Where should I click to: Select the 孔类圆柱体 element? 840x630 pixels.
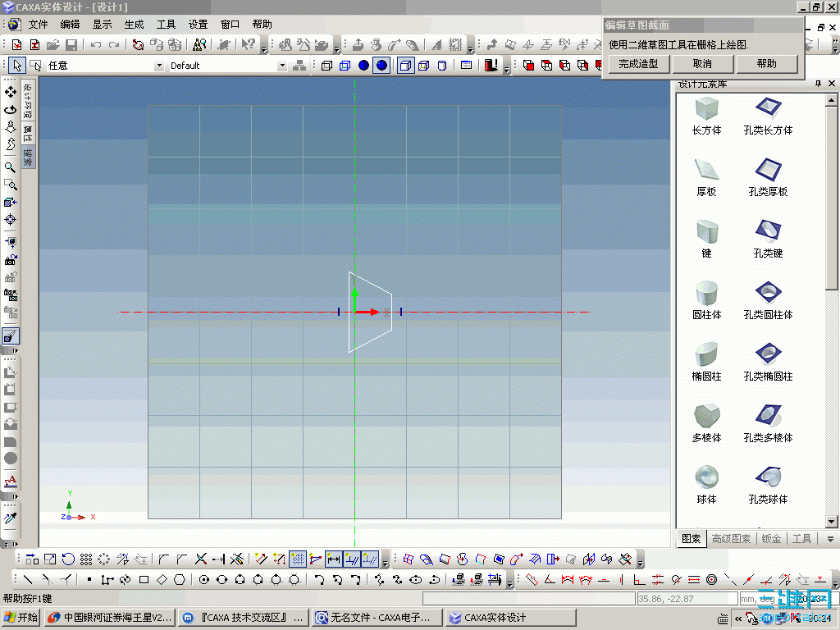(768, 300)
